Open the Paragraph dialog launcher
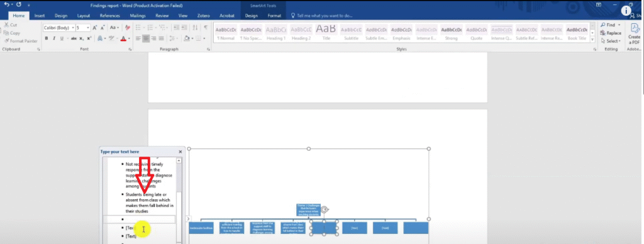This screenshot has height=244, width=644. 209,49
